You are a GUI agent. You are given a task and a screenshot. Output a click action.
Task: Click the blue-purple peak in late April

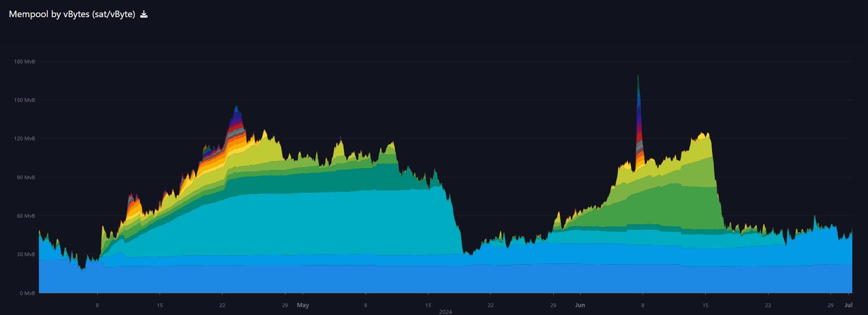tap(236, 111)
